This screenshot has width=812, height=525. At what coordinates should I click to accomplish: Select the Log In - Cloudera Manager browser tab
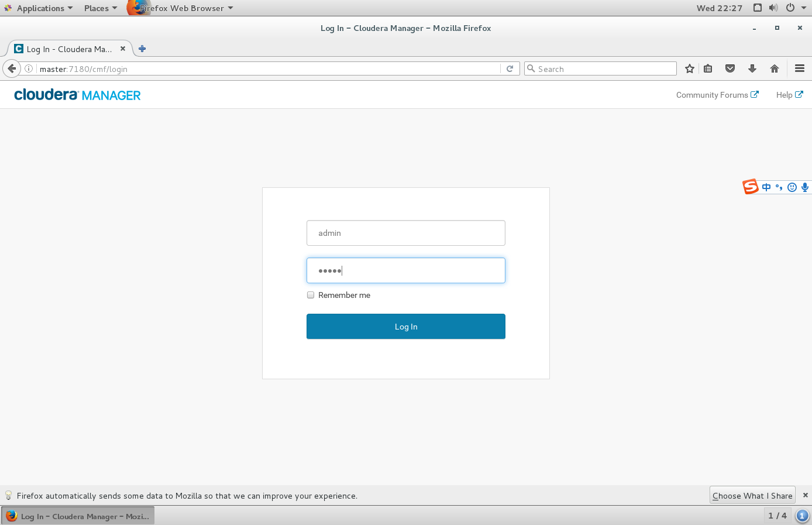70,49
